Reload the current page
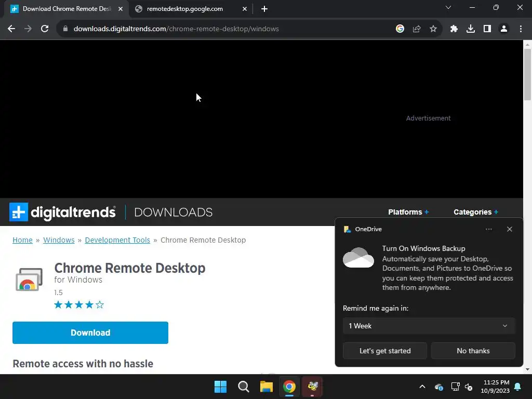Screen dimensions: 532x399 click(x=45, y=29)
